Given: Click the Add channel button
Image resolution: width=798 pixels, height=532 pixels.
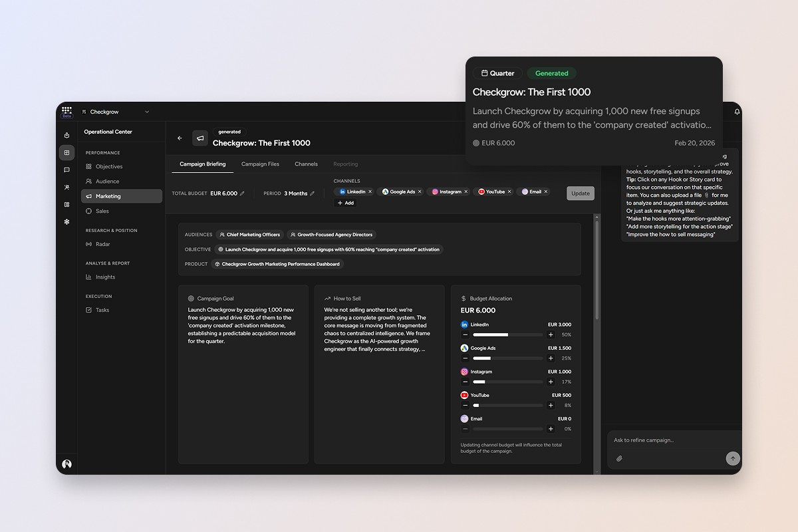Looking at the screenshot, I should click(346, 203).
